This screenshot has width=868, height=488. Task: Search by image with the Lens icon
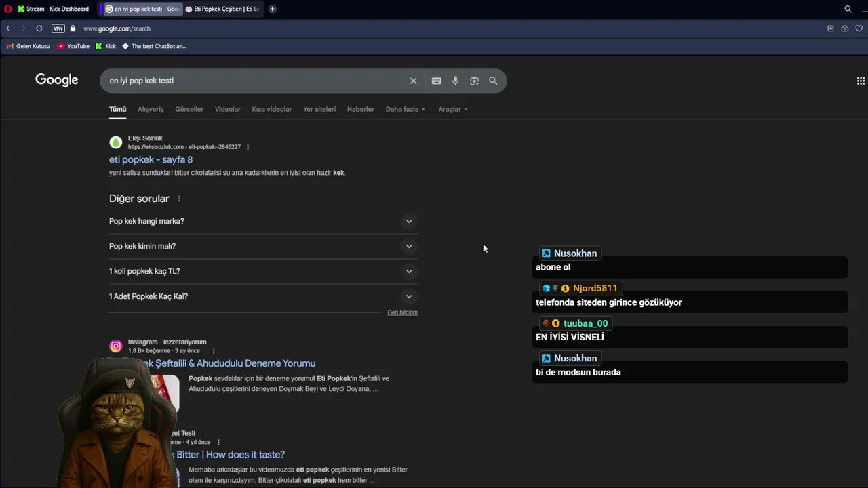pos(475,81)
